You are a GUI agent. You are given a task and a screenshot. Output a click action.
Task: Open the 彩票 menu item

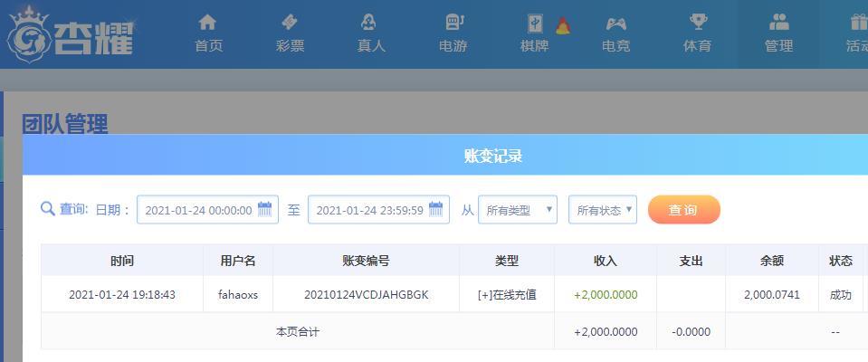pyautogui.click(x=290, y=46)
